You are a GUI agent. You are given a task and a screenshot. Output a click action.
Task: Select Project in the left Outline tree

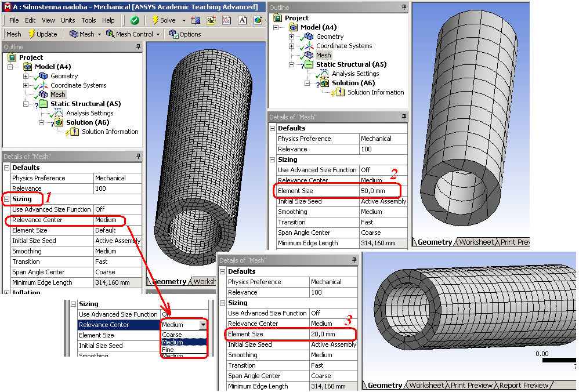[31, 57]
